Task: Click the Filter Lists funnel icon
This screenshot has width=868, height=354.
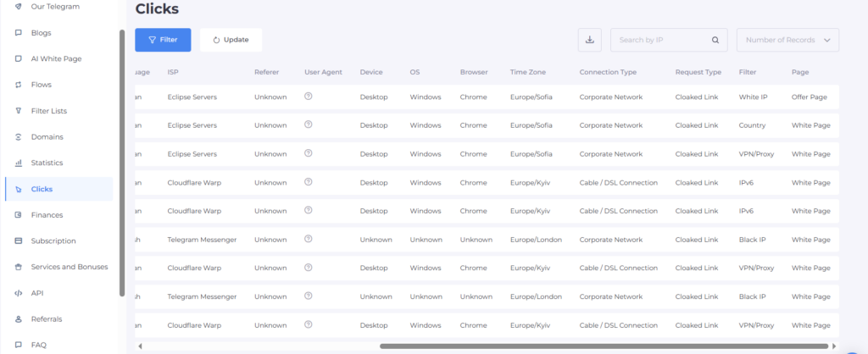Action: click(x=19, y=111)
